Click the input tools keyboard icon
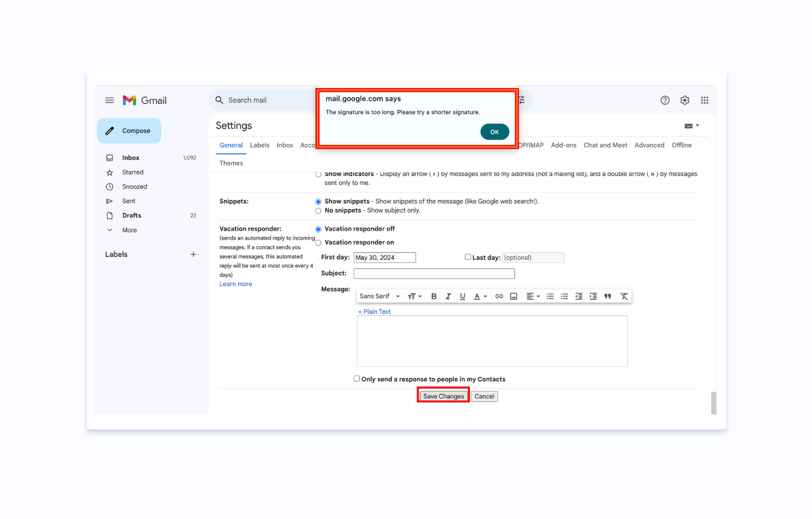The width and height of the screenshot is (812, 519). (x=689, y=126)
